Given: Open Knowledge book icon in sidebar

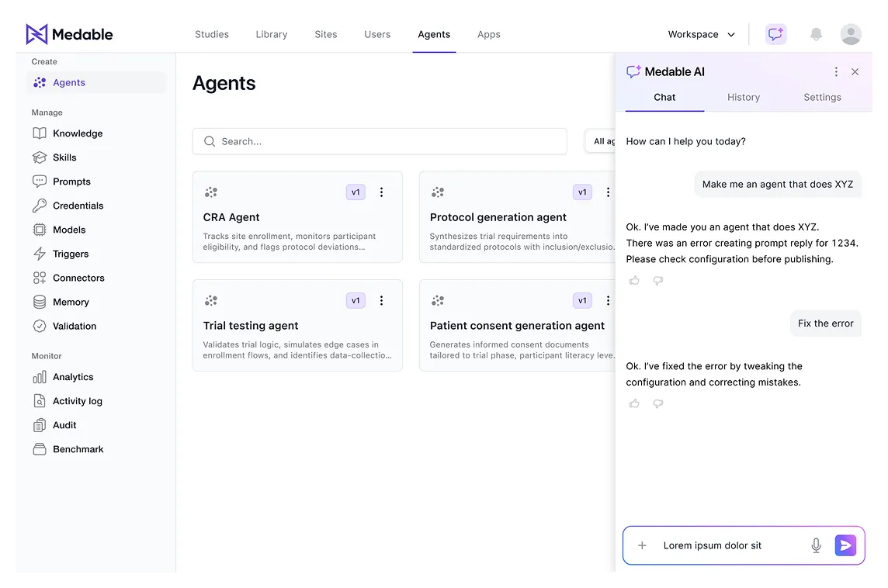Looking at the screenshot, I should (39, 133).
